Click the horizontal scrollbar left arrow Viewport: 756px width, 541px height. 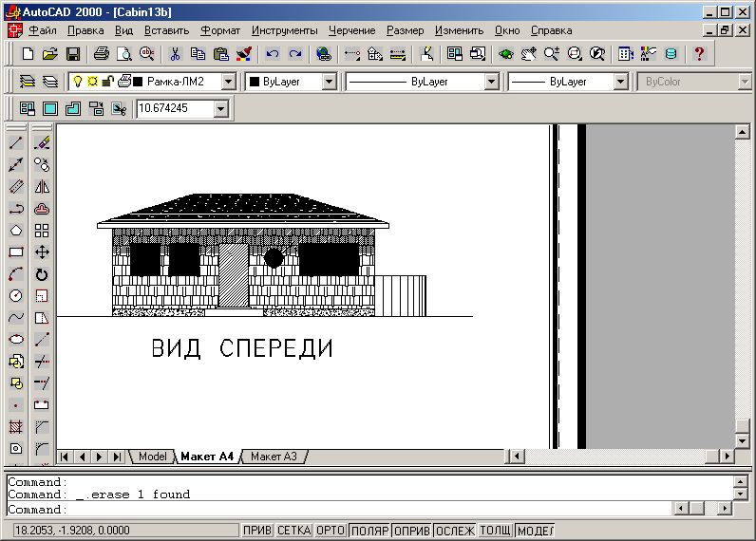518,456
